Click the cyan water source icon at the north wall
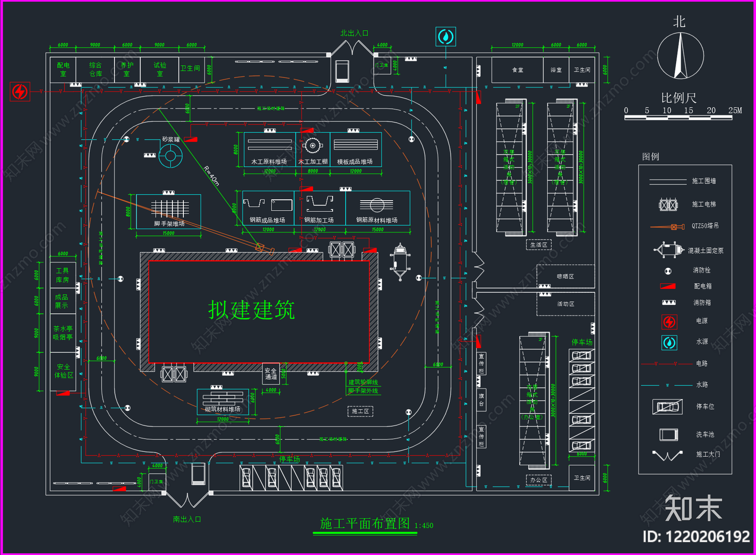 (x=446, y=36)
